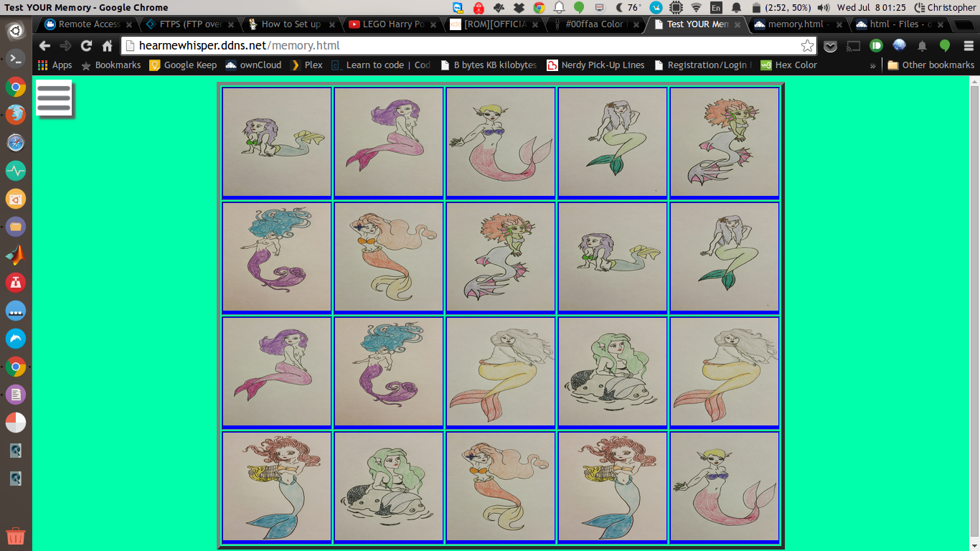Click the Cast screen icon in toolbar
980x551 pixels.
pos(853,46)
